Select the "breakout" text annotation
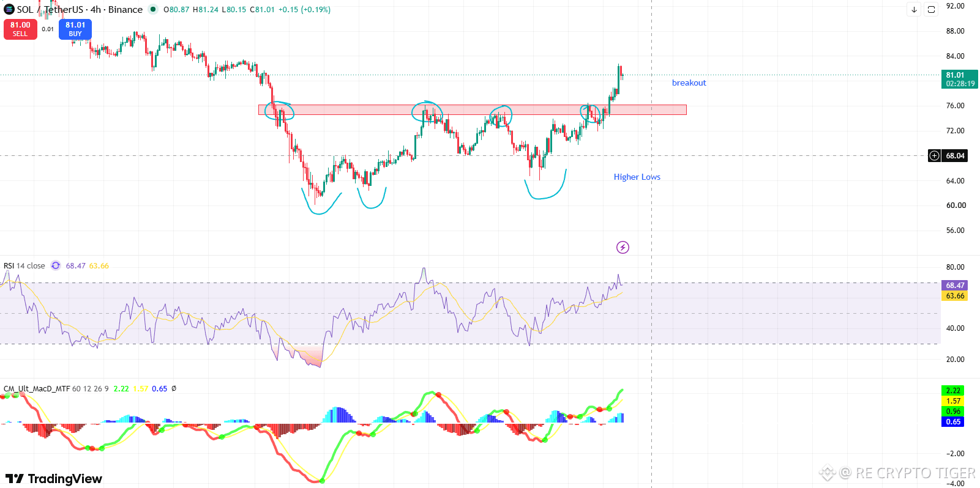 tap(689, 83)
